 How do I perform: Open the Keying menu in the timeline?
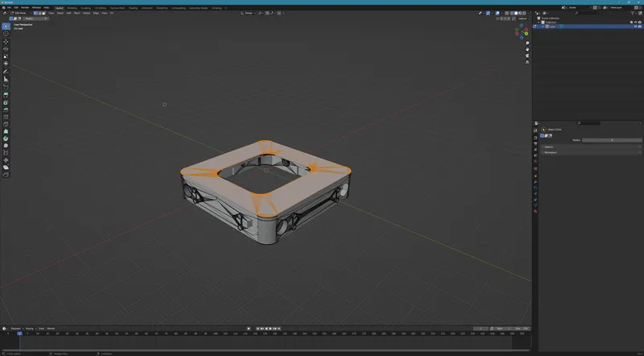pos(31,329)
